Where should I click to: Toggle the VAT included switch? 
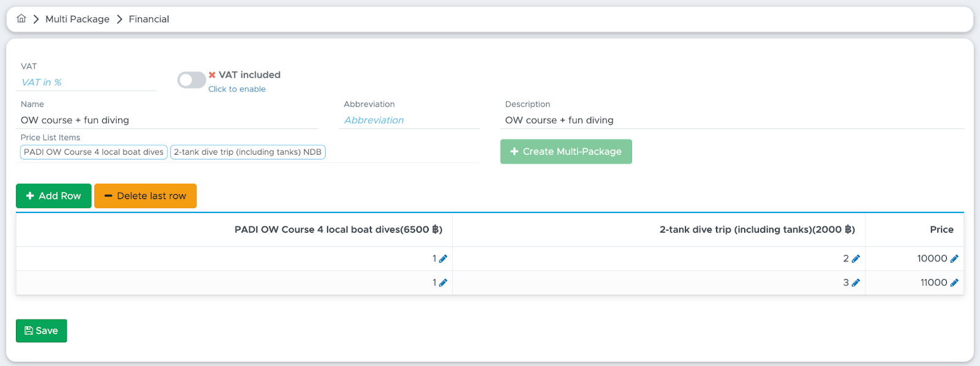coord(192,80)
